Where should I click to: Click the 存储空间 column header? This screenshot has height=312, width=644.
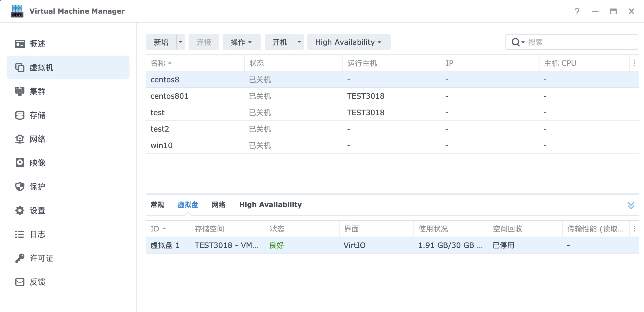click(227, 229)
